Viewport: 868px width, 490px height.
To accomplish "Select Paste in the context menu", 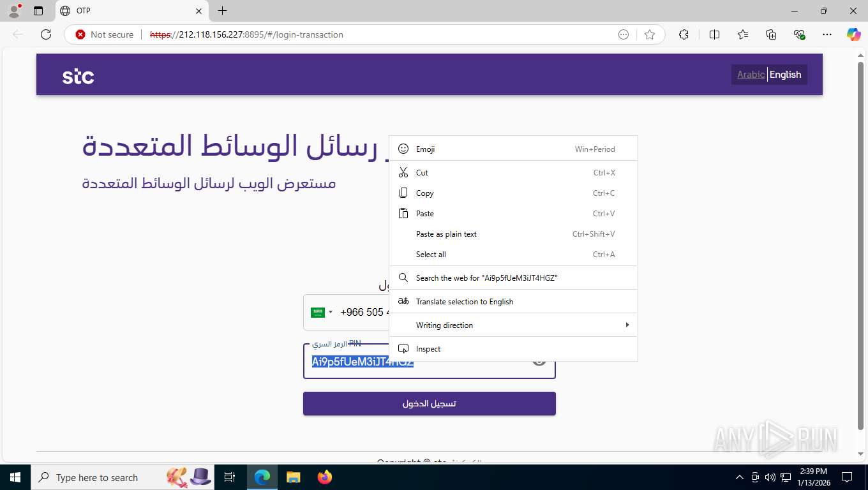I will 513,214.
